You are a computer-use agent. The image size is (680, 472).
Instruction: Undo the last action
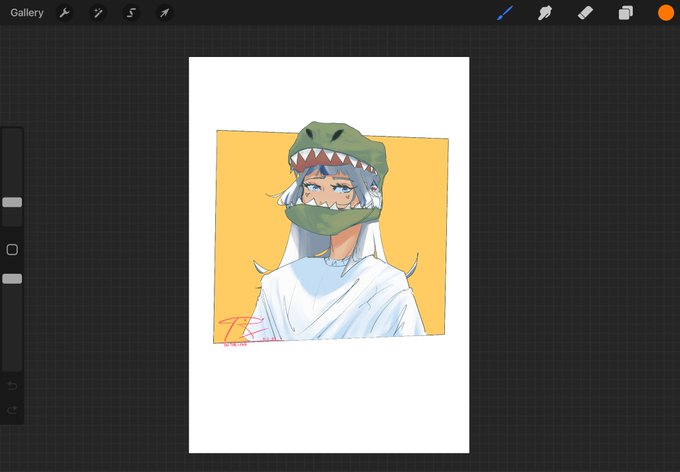pyautogui.click(x=12, y=386)
